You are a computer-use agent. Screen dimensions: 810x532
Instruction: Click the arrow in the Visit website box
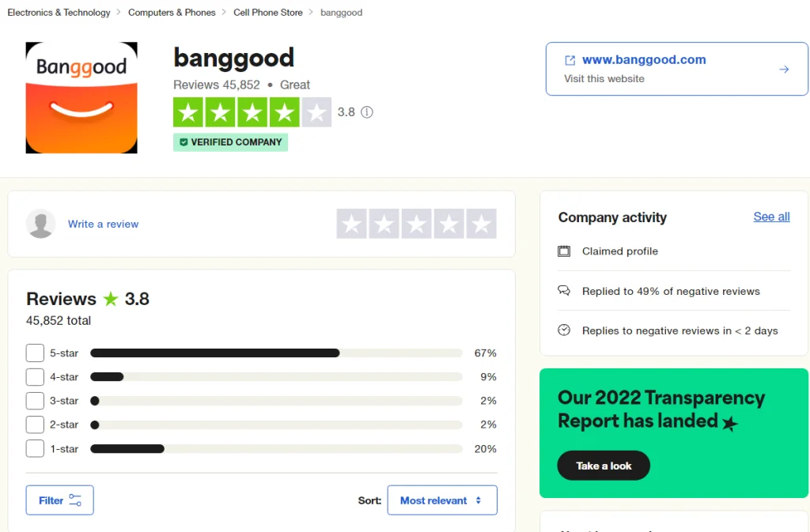[784, 69]
